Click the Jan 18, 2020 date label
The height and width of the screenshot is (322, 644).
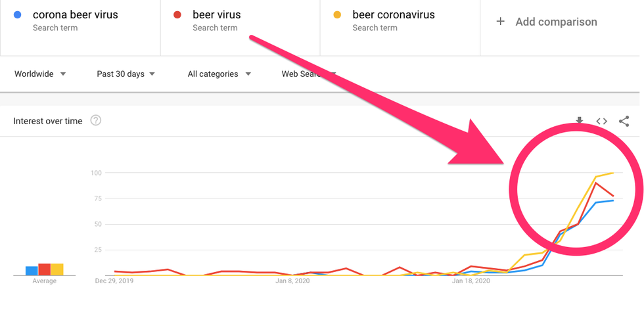[x=471, y=281]
